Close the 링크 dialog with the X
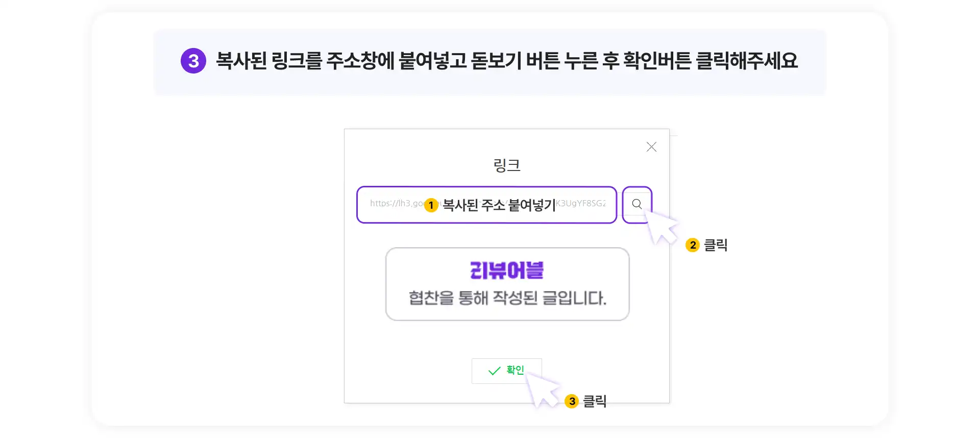This screenshot has width=980, height=438. point(651,147)
